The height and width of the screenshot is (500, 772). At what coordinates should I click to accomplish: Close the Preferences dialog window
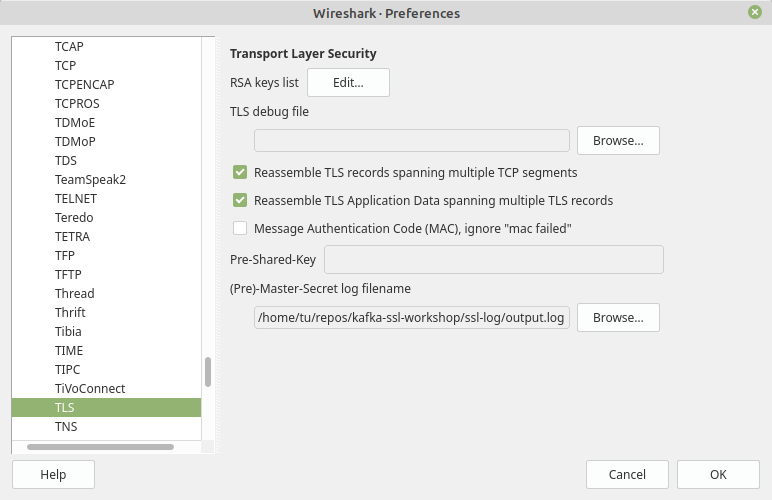click(754, 13)
